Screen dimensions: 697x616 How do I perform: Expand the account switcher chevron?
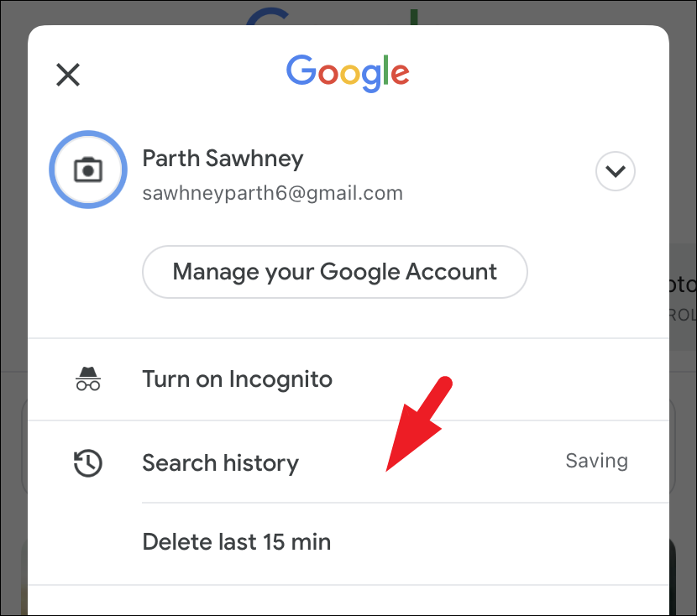click(616, 171)
